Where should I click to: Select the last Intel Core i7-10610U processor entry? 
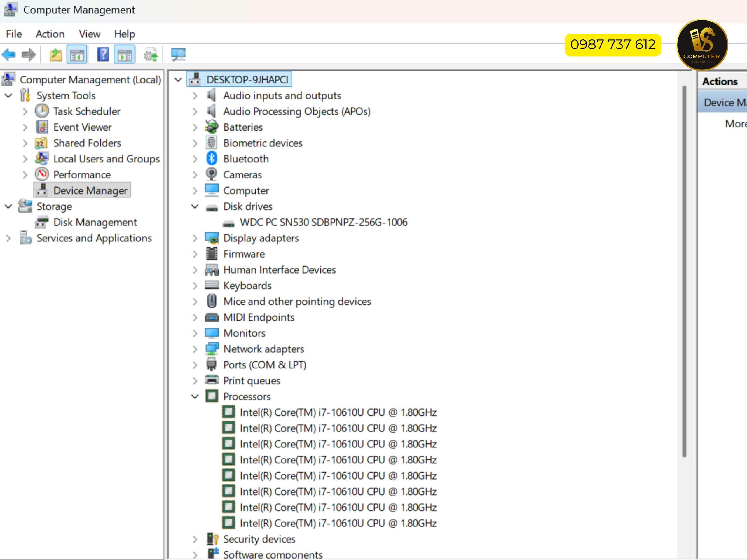338,523
